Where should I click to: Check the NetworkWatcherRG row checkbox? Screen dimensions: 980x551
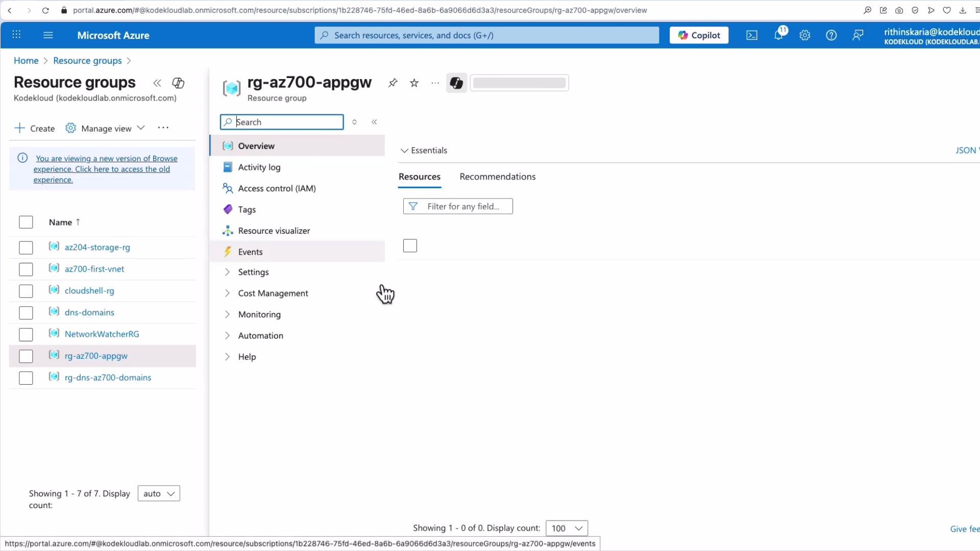[x=26, y=335]
